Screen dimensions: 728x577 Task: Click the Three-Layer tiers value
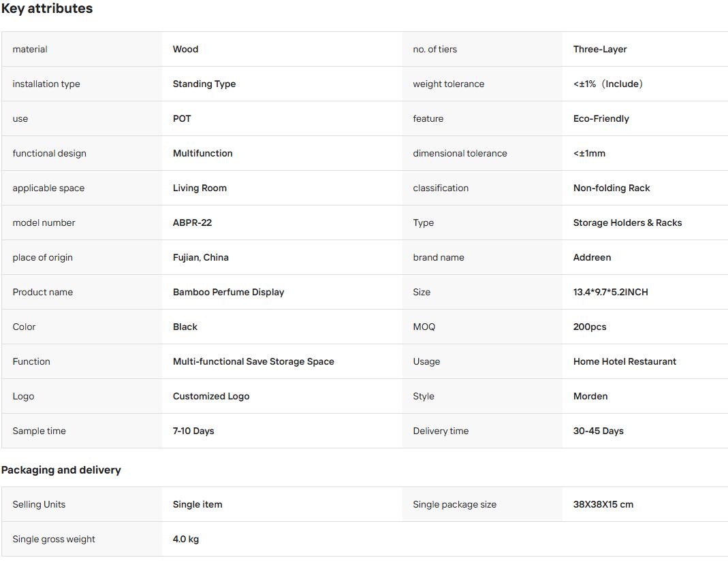[x=600, y=49]
